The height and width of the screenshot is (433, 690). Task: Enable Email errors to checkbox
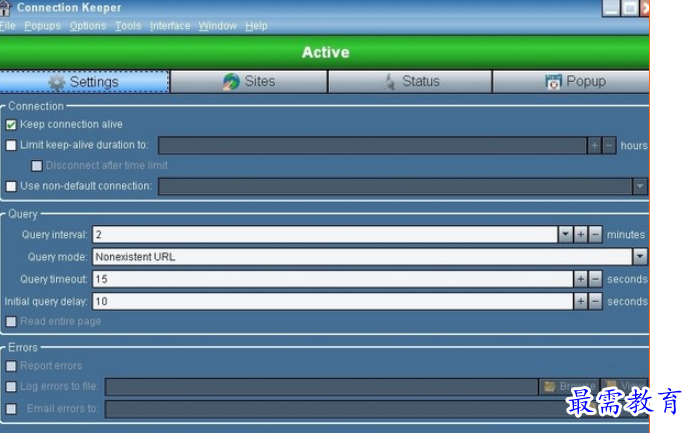coord(11,409)
